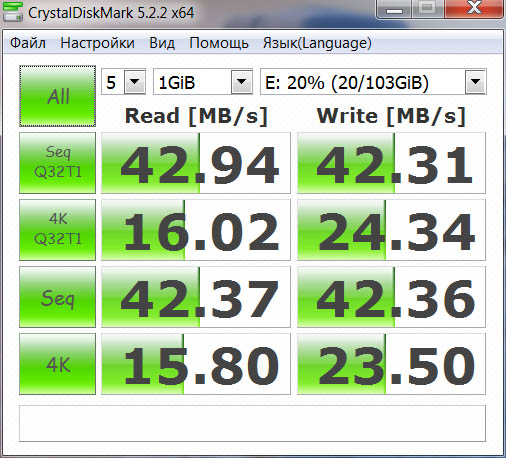Select the 4K write result 23.50

click(391, 364)
